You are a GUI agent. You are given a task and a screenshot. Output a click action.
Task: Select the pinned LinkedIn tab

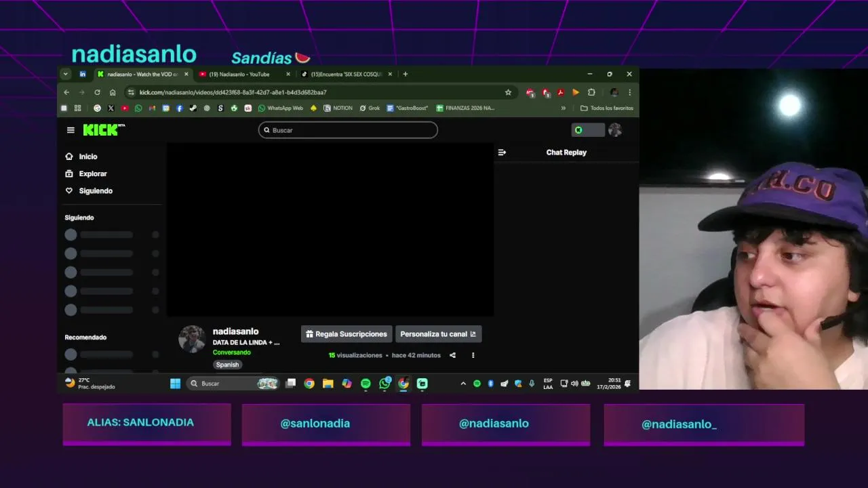click(x=83, y=74)
